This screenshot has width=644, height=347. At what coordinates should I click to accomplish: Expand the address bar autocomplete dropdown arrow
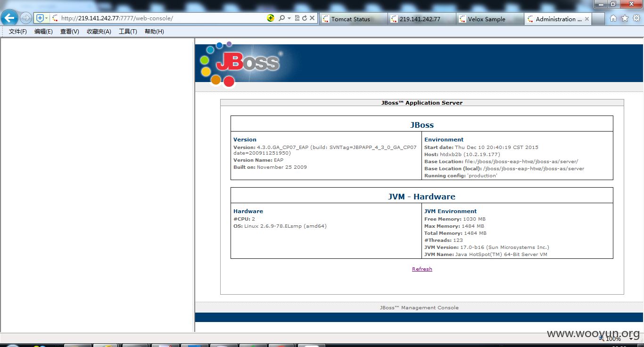tap(289, 18)
